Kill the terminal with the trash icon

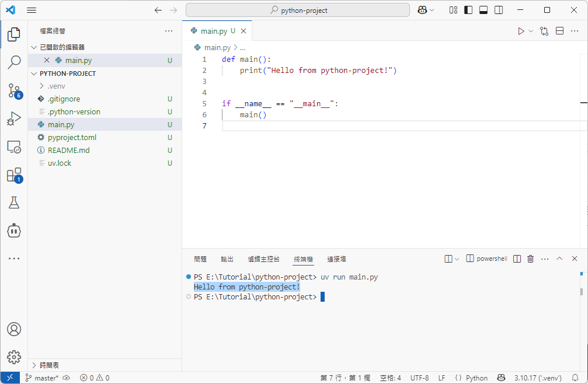pyautogui.click(x=530, y=258)
